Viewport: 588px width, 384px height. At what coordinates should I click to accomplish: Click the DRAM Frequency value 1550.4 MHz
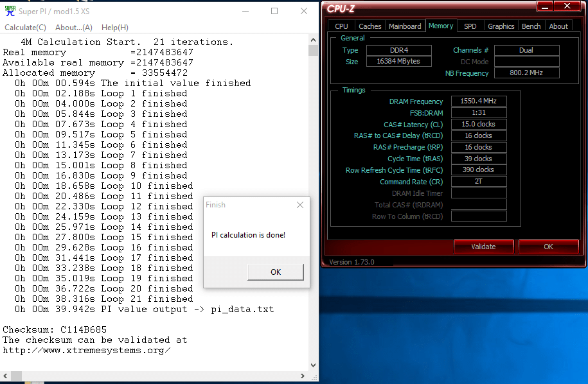[479, 101]
